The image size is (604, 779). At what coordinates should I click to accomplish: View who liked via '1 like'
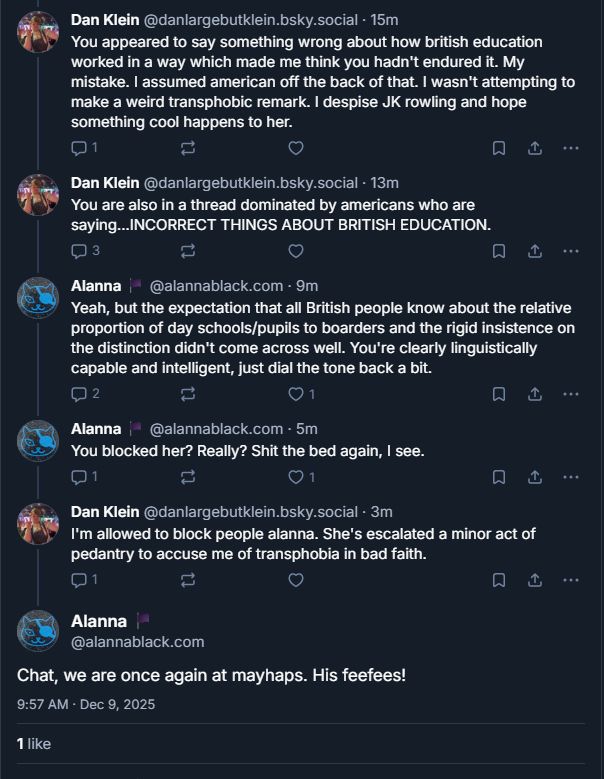34,743
